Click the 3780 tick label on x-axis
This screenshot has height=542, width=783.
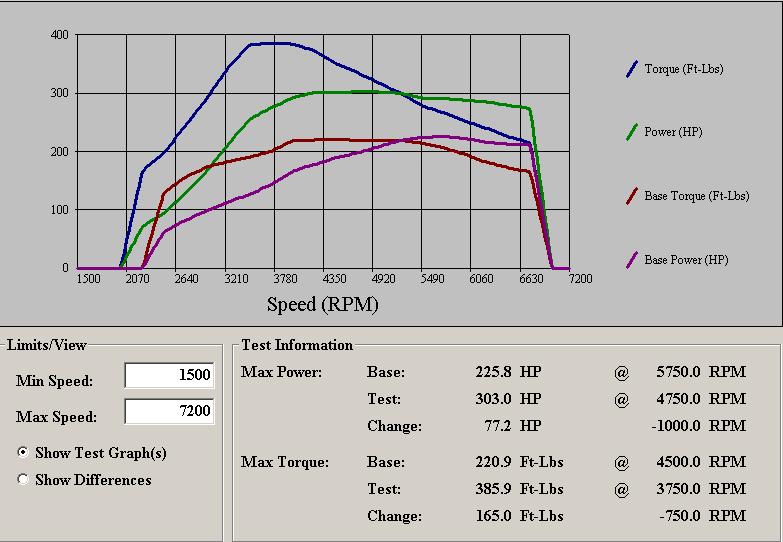pyautogui.click(x=285, y=279)
